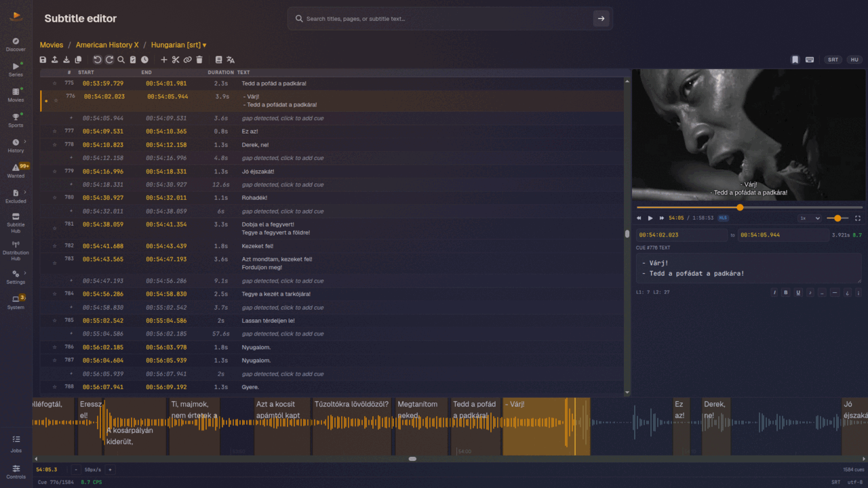
Task: Open the Wanted sidebar item
Action: pyautogui.click(x=16, y=171)
